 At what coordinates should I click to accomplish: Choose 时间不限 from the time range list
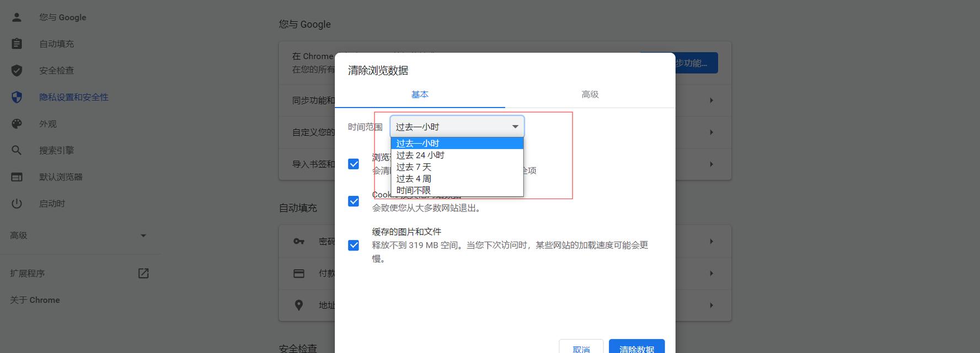click(x=457, y=190)
